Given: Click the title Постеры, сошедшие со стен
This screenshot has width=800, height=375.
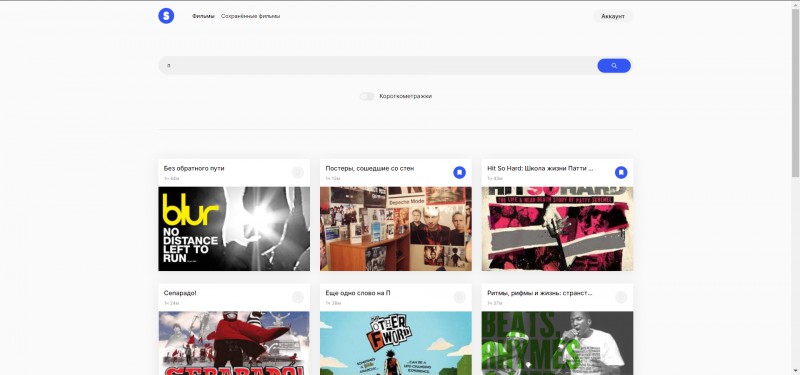Looking at the screenshot, I should coord(370,168).
